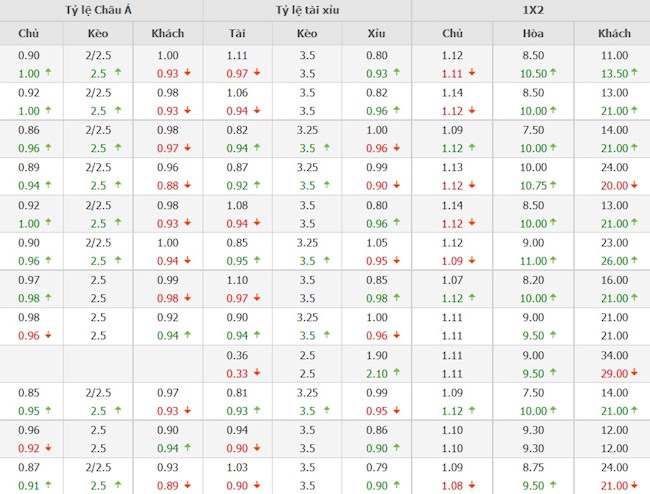
Task: Click the red down arrow beside 1.08
Action: tap(471, 486)
